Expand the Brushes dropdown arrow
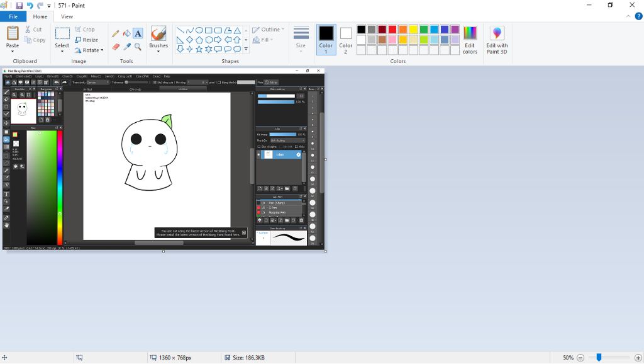The height and width of the screenshot is (364, 644). 158,52
